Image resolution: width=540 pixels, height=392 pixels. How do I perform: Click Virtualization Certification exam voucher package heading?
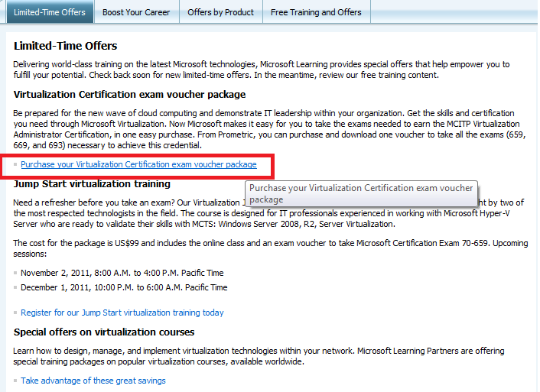click(x=129, y=94)
